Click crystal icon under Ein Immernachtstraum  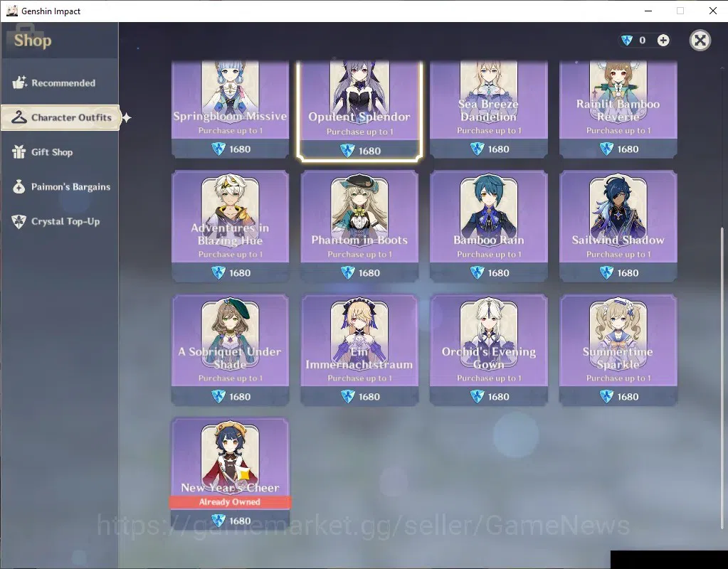[x=347, y=396]
